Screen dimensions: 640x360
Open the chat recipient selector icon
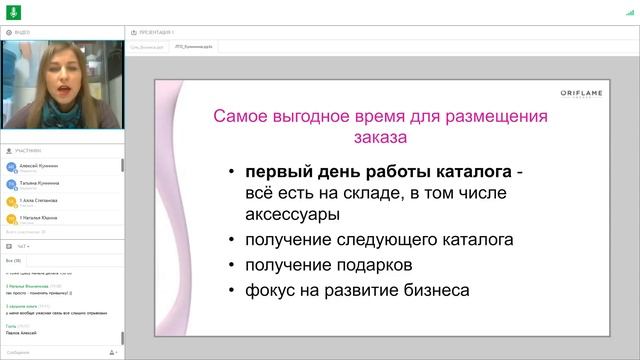(x=113, y=352)
